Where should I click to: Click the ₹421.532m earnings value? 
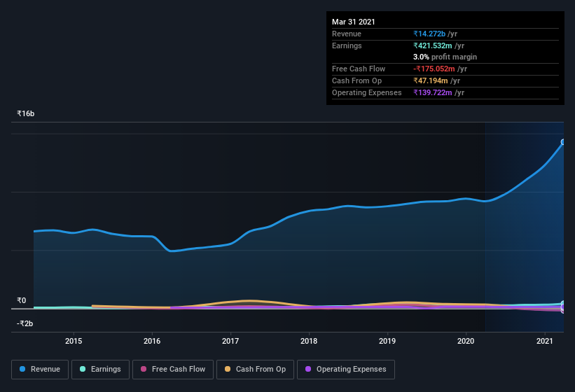432,45
